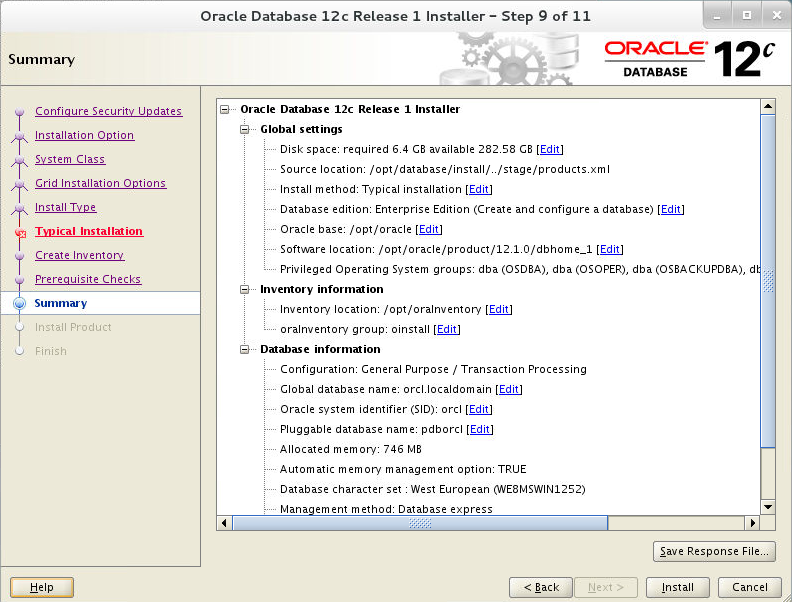Click the scroll up arrow in summary tree
This screenshot has width=792, height=602.
coord(768,106)
